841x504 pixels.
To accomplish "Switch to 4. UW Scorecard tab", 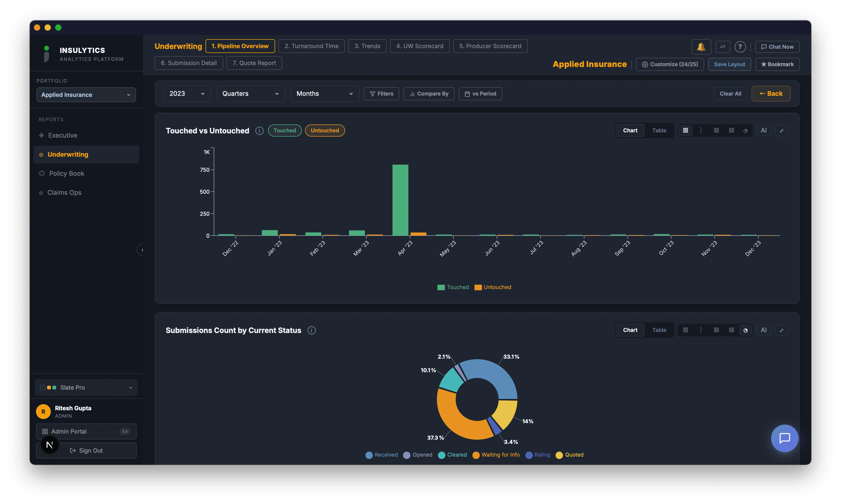I will [x=419, y=46].
